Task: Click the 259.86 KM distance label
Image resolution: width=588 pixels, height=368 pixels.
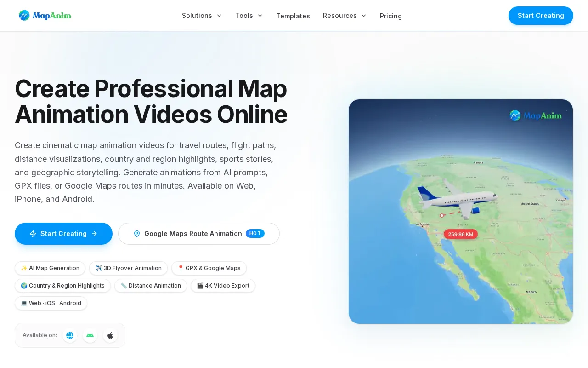Action: (x=461, y=234)
